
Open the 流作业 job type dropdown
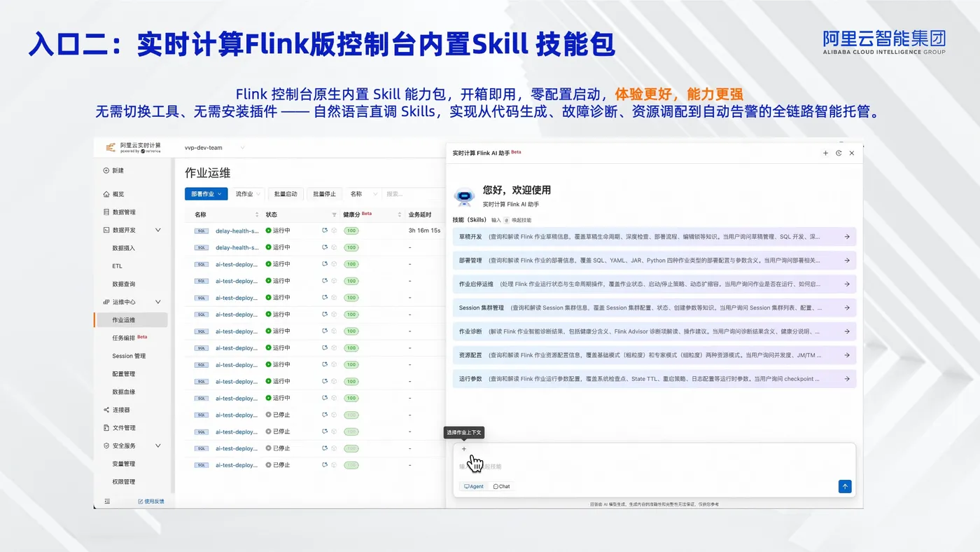coord(248,194)
